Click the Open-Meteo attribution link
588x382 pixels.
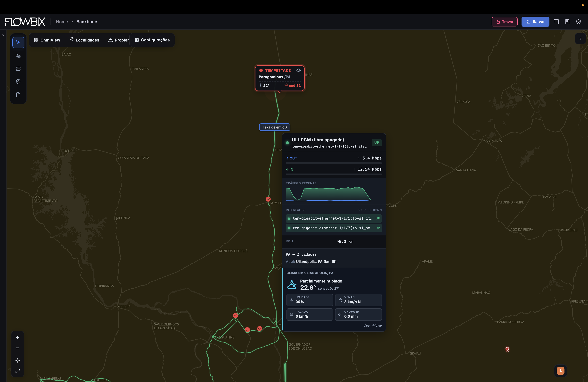pyautogui.click(x=373, y=326)
